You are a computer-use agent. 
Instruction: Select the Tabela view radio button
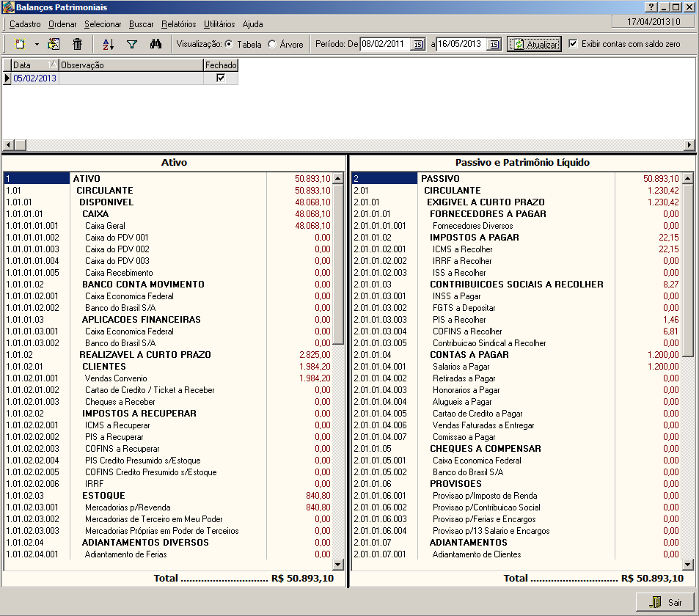click(x=229, y=44)
